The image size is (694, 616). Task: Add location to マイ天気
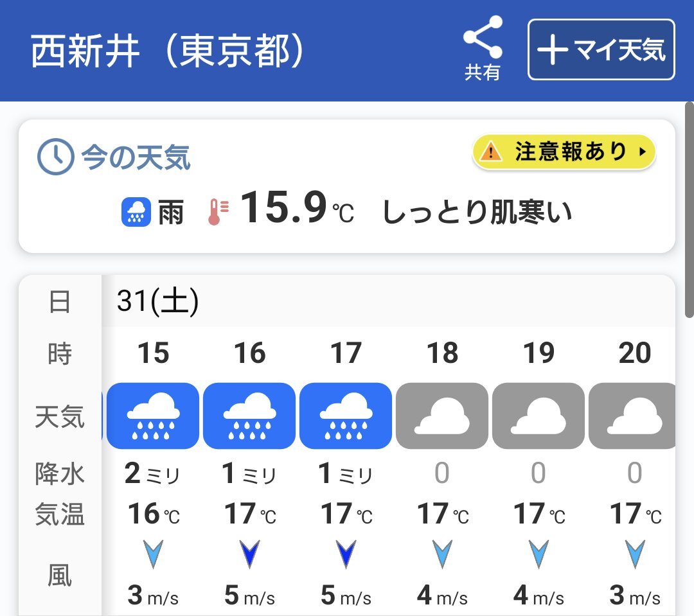pos(601,49)
